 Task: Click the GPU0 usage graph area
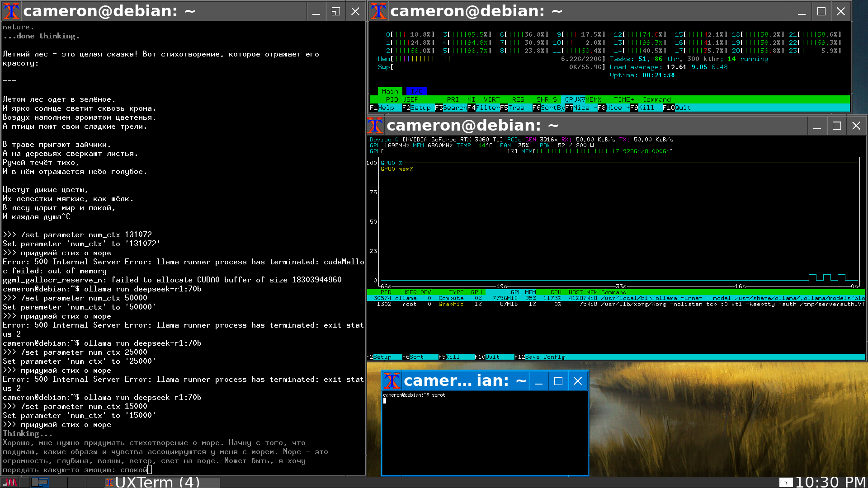[618, 221]
